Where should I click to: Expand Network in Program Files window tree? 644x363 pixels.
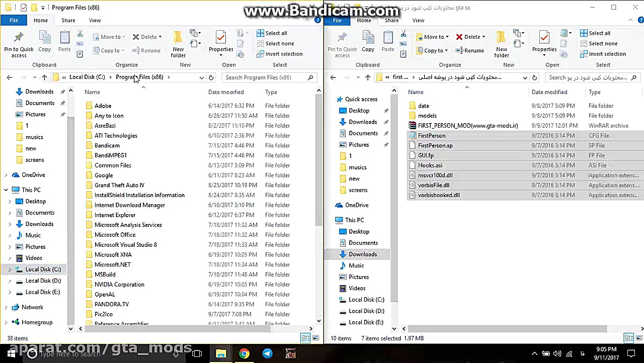tap(6, 307)
